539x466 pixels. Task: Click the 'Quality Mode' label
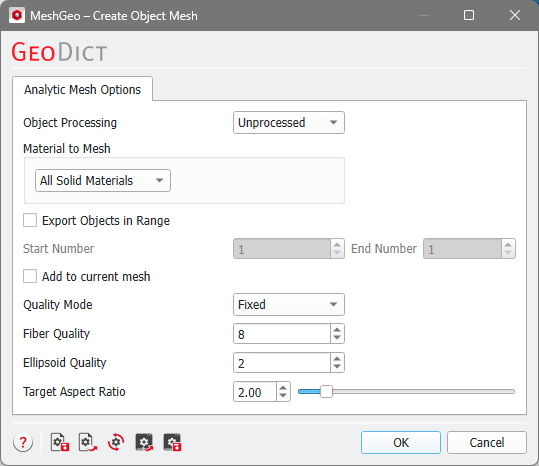57,305
